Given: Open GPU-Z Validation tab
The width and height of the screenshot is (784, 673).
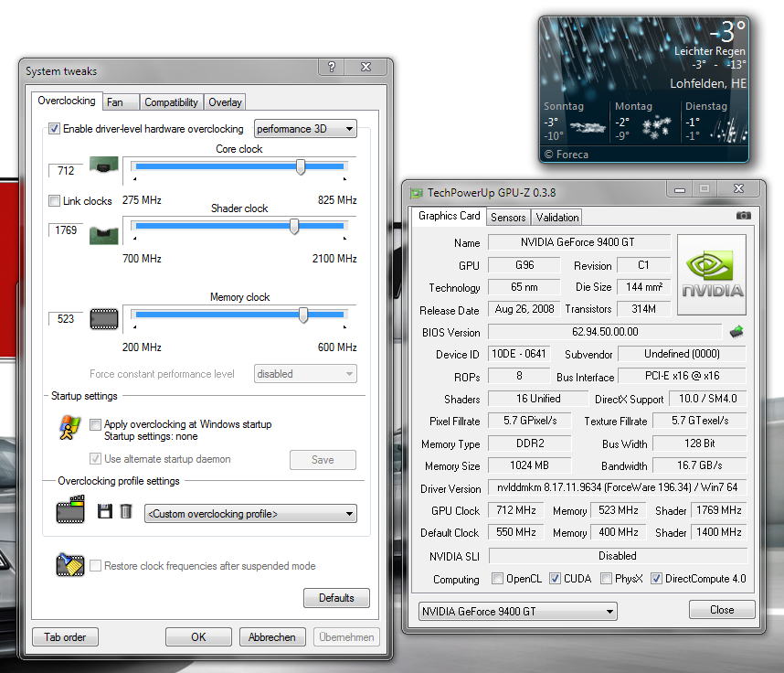Looking at the screenshot, I should (557, 217).
